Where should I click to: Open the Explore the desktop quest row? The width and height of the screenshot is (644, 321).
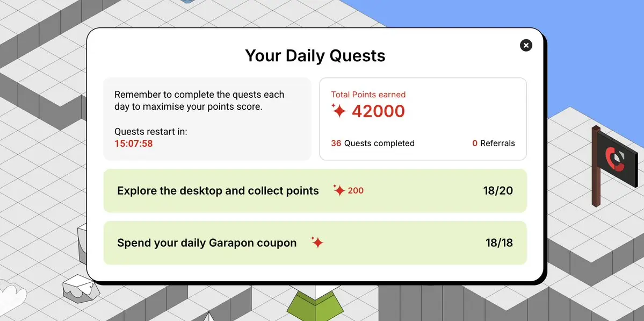point(315,191)
